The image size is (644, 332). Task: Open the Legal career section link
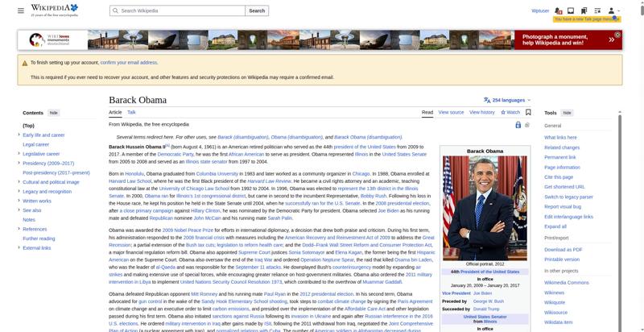35,144
